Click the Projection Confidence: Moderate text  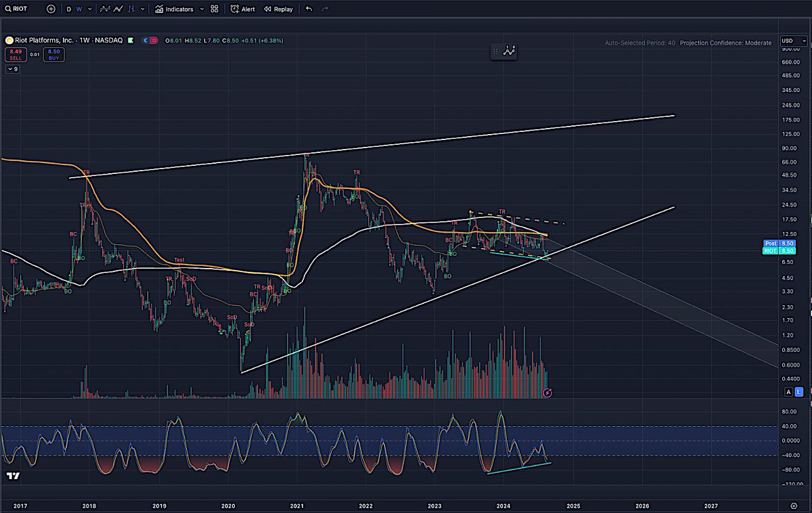pos(725,43)
